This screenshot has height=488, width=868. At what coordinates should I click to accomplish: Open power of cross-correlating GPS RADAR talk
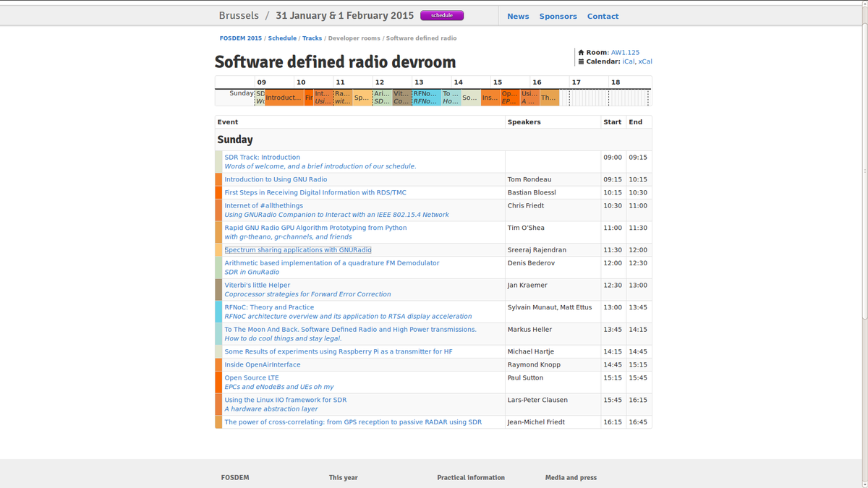[x=353, y=421]
